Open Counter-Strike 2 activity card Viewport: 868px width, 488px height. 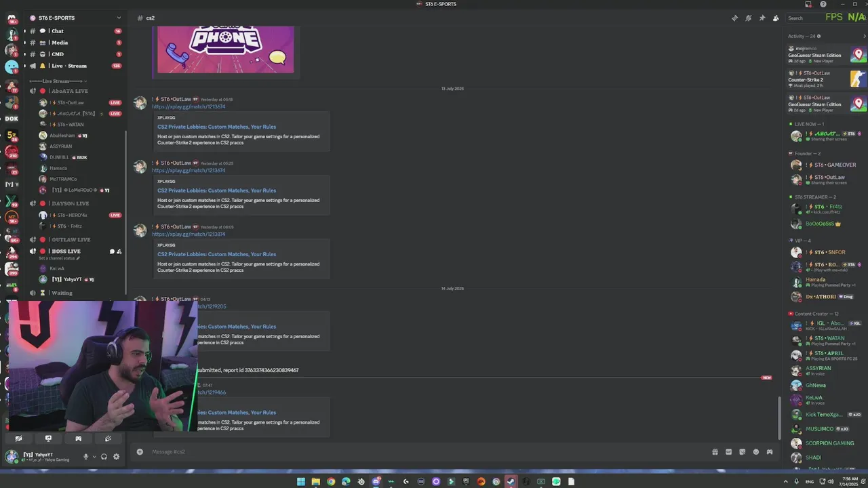(827, 79)
